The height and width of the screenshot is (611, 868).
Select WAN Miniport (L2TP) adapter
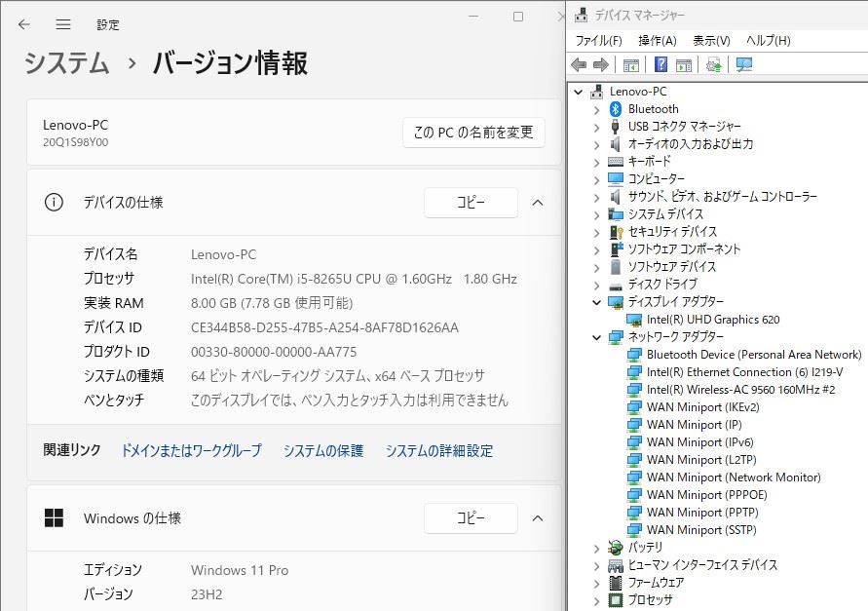701,460
